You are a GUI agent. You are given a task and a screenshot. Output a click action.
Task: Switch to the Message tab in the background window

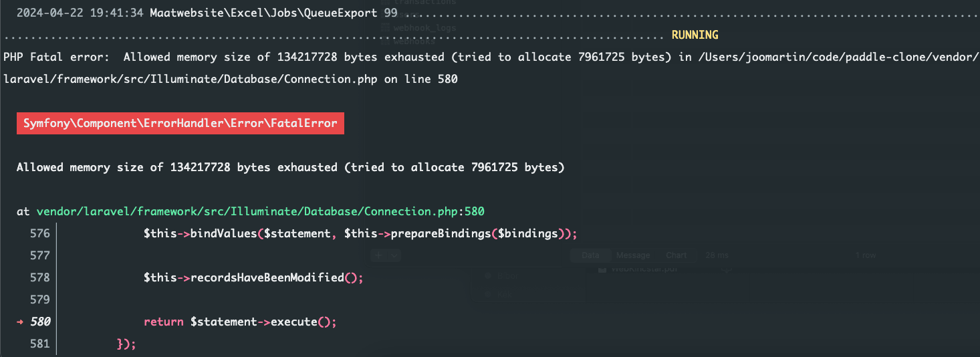click(x=633, y=255)
